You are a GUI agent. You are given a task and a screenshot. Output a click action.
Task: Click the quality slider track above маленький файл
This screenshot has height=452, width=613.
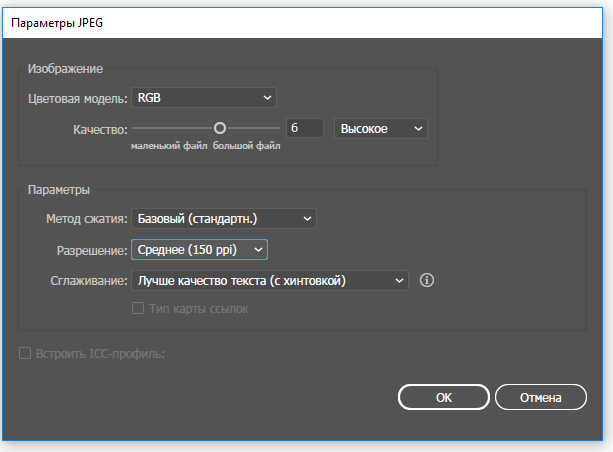pyautogui.click(x=172, y=128)
